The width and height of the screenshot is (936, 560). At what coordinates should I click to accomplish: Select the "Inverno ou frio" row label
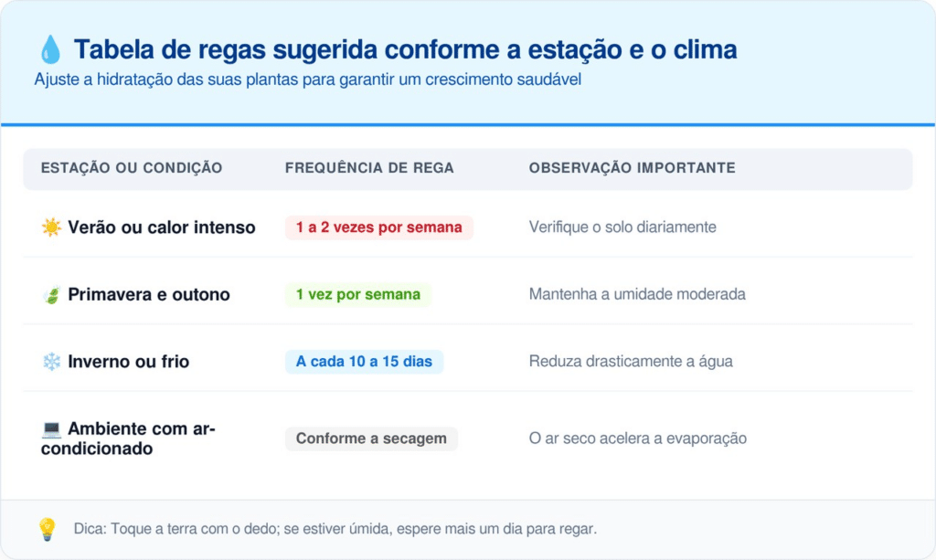point(129,362)
